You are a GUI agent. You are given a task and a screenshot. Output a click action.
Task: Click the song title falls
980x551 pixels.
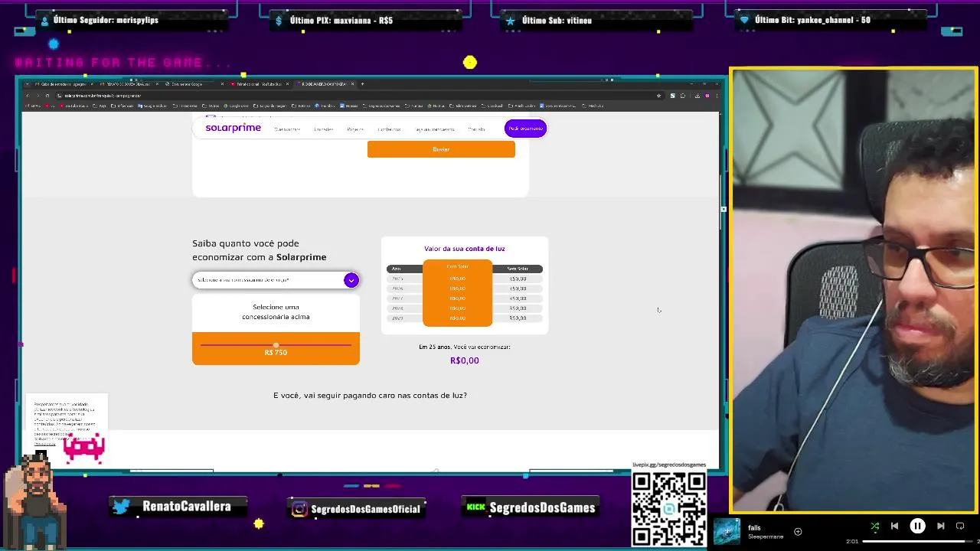tap(754, 527)
